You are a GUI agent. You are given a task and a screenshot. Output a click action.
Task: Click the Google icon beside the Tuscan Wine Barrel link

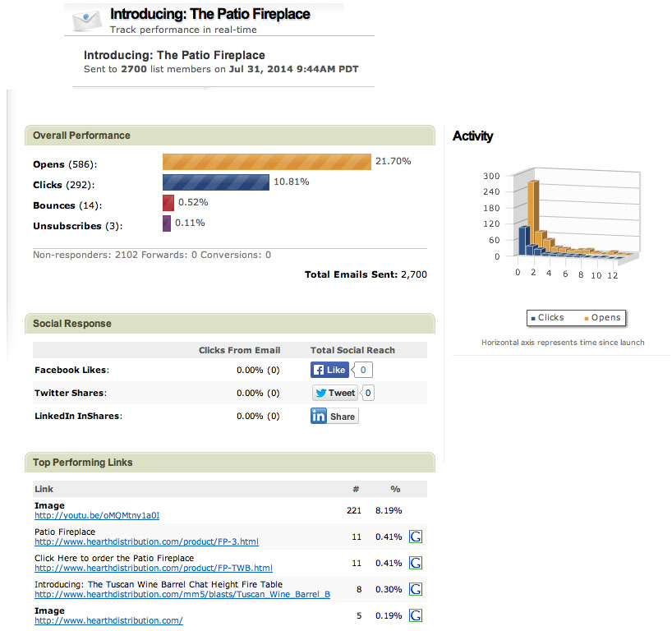click(416, 589)
